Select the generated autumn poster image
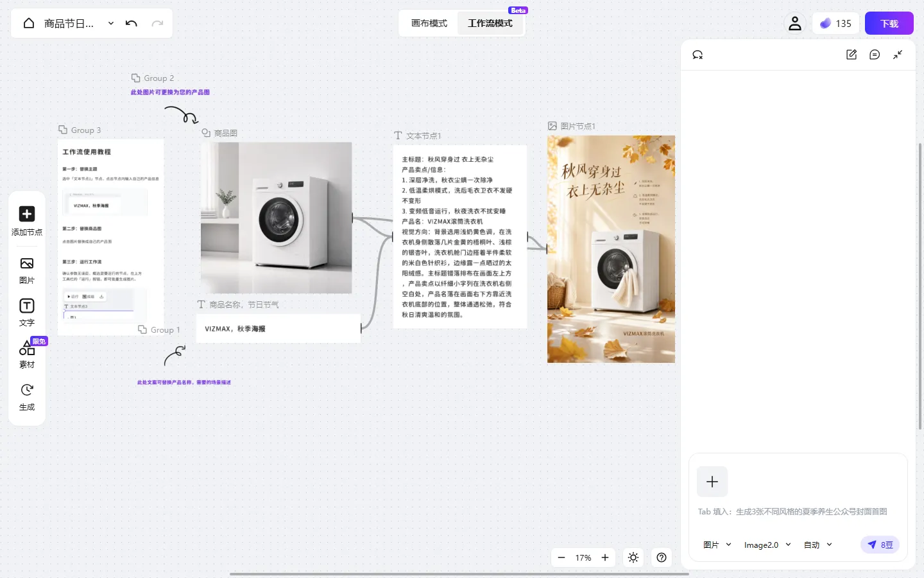 (x=611, y=249)
